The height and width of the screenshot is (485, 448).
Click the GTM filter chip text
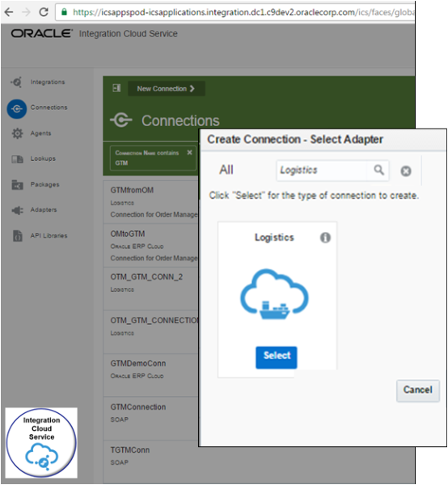pyautogui.click(x=121, y=163)
